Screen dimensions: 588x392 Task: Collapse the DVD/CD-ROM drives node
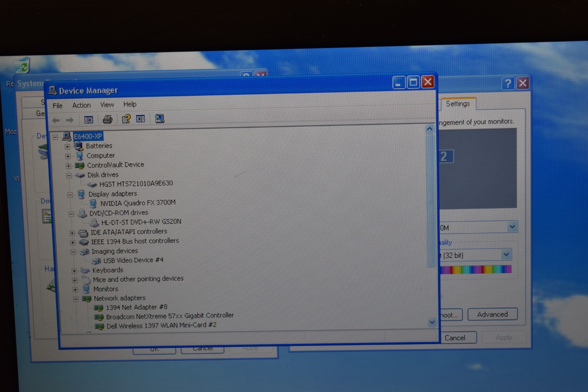tap(71, 214)
